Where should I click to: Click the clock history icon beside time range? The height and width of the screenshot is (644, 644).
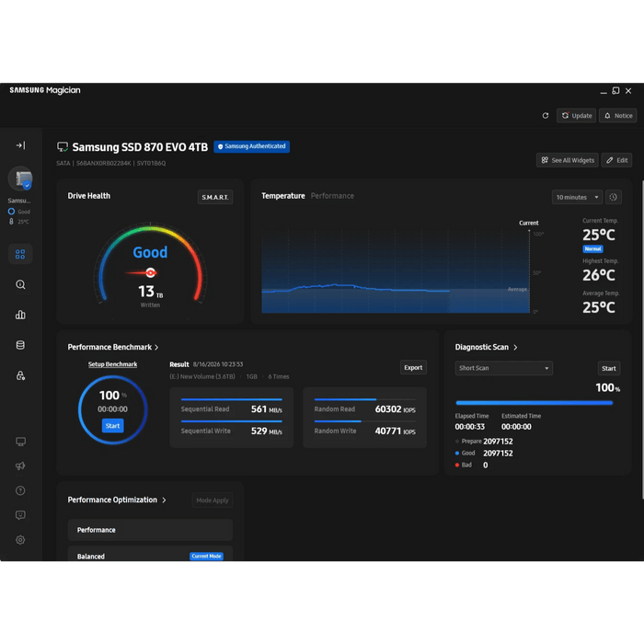pos(614,197)
